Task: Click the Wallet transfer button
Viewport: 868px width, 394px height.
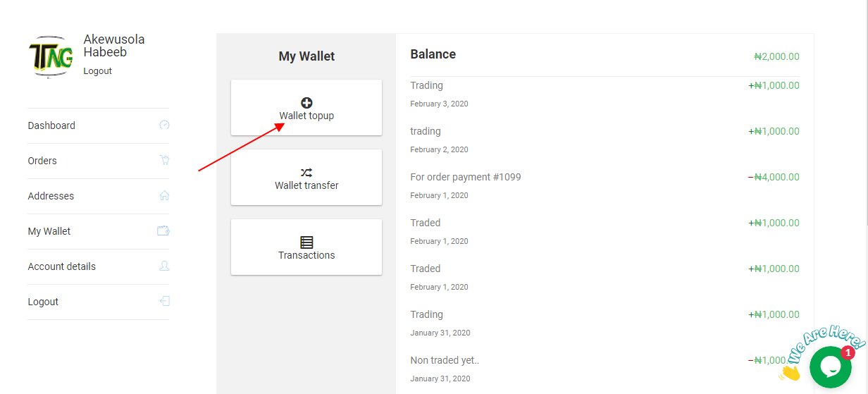Action: point(306,178)
